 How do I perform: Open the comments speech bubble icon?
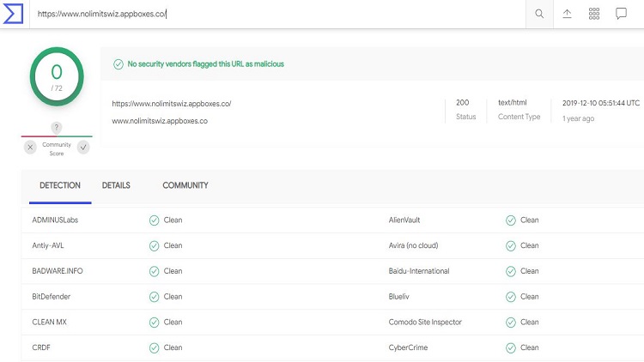tap(621, 14)
